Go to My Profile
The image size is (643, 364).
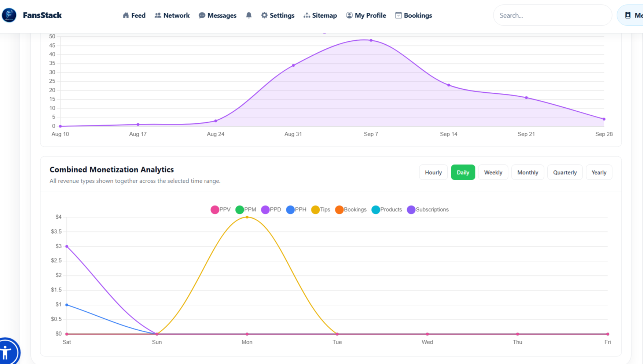coord(366,15)
